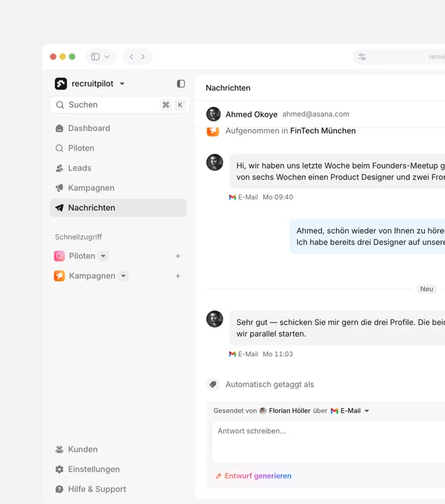Add a new Kampagnen item with plus
Viewport: 445px width, 504px height.
tap(178, 276)
